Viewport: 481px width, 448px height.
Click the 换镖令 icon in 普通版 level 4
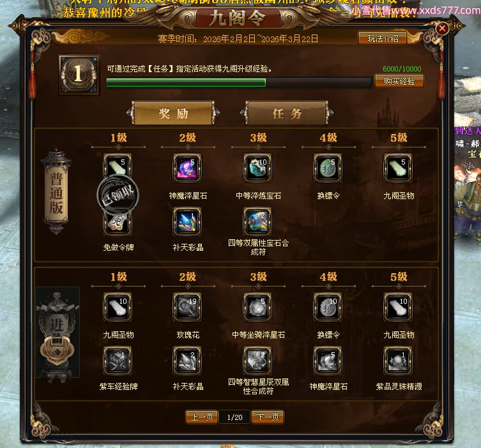tap(328, 168)
